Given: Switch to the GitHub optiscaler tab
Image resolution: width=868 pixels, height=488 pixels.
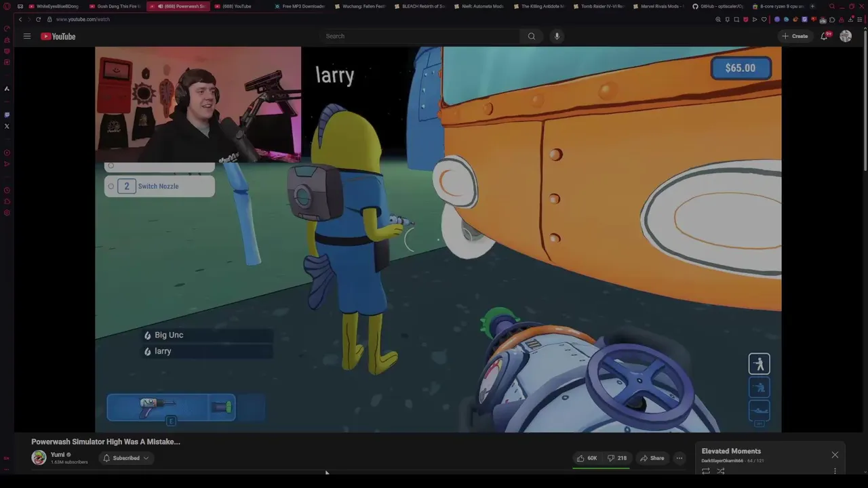Looking at the screenshot, I should [x=717, y=6].
